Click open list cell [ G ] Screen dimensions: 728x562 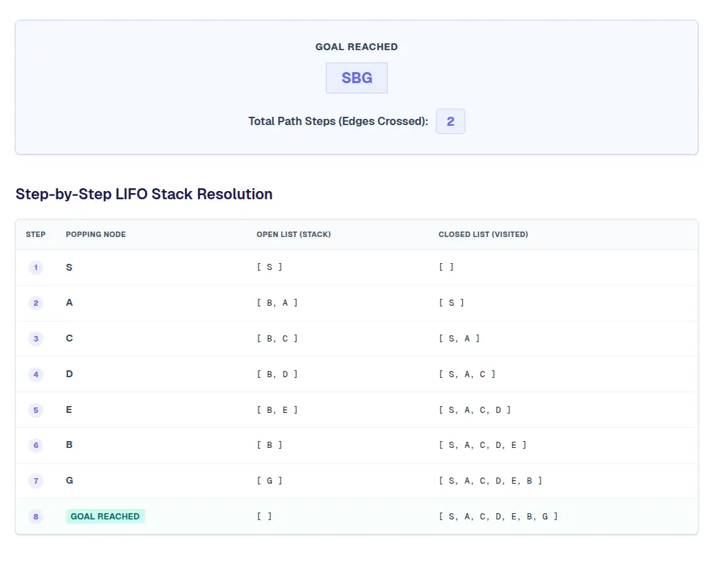269,481
